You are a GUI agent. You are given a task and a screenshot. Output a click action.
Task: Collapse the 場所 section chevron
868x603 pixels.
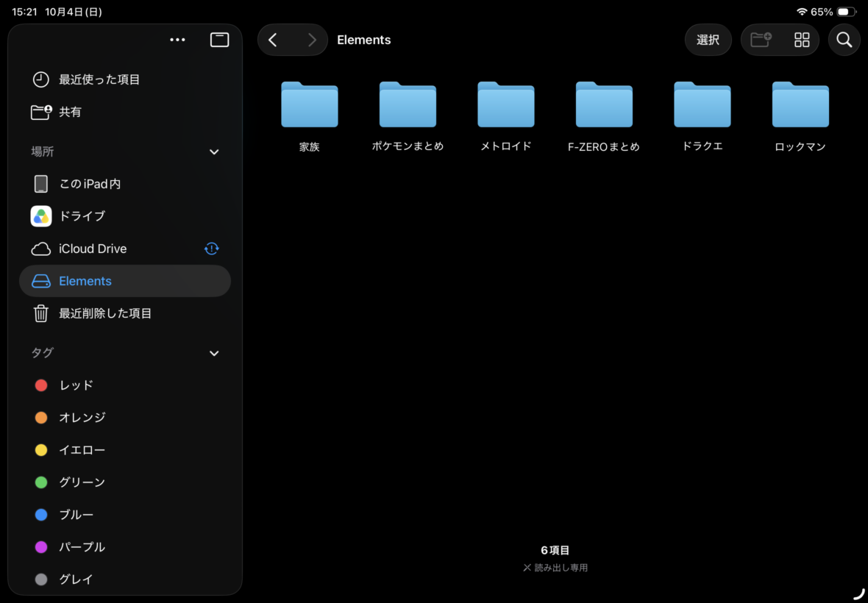pyautogui.click(x=214, y=151)
